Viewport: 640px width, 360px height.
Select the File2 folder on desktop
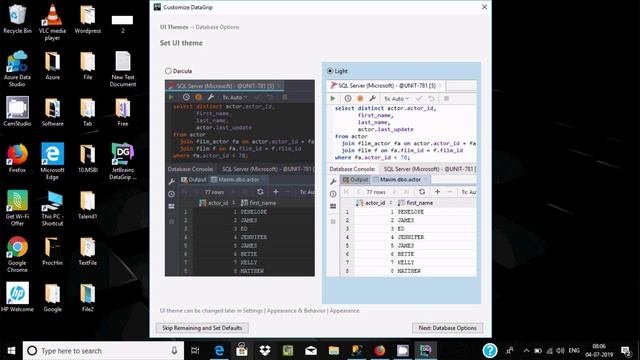[87, 297]
